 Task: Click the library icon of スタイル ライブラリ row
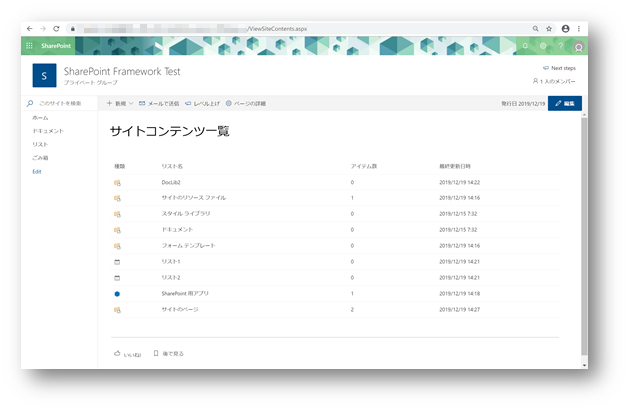click(x=117, y=214)
